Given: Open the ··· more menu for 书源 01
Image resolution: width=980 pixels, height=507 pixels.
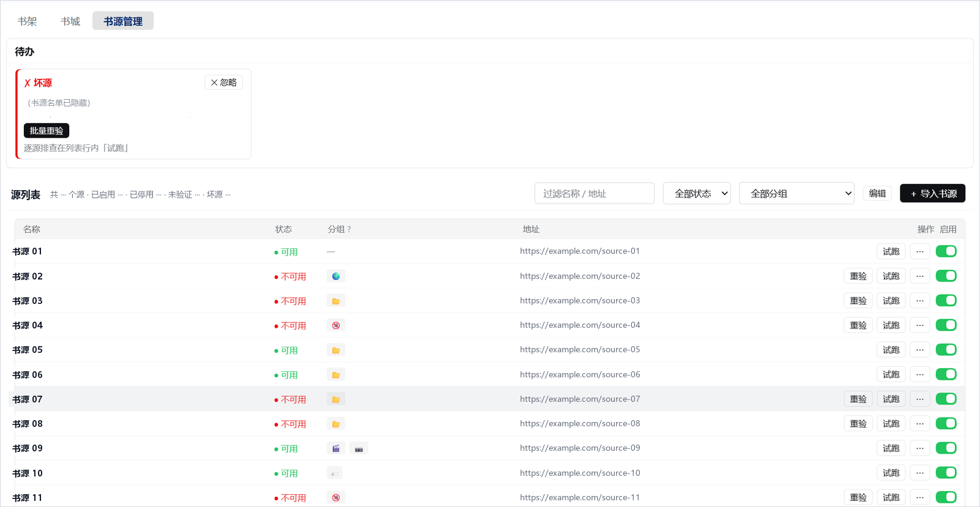Looking at the screenshot, I should coord(920,251).
